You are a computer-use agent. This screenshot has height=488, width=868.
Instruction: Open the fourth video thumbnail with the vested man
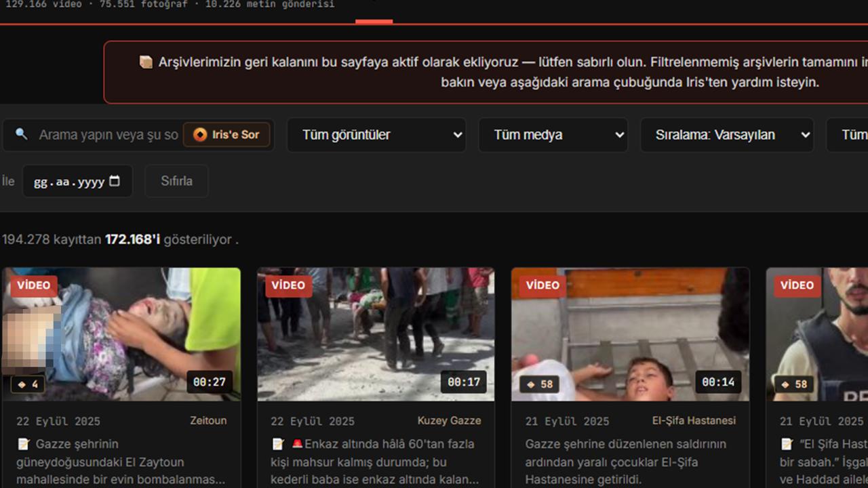(x=817, y=334)
